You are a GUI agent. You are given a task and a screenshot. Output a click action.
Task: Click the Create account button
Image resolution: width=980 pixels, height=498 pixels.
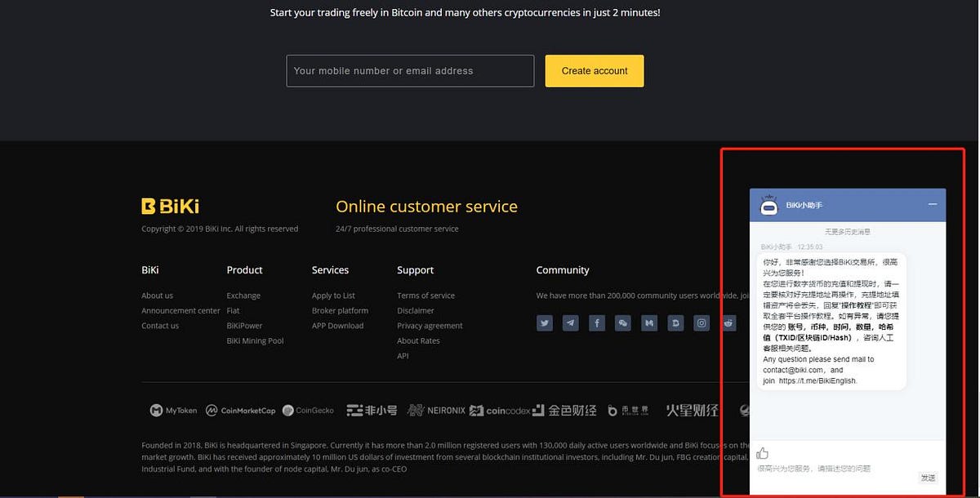(595, 71)
